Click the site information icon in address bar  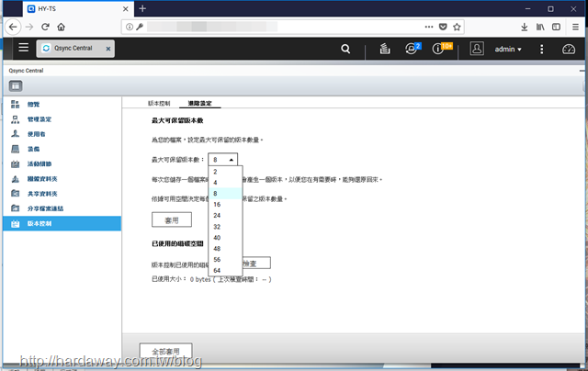pos(130,27)
